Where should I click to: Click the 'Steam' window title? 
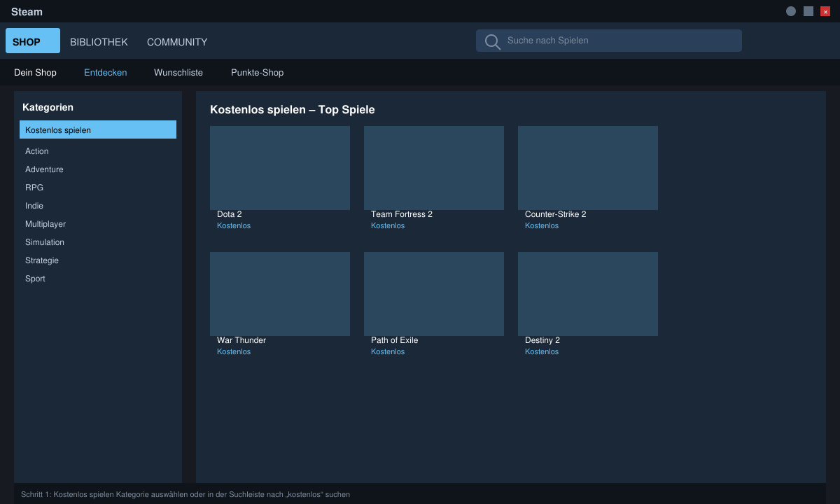tap(27, 12)
